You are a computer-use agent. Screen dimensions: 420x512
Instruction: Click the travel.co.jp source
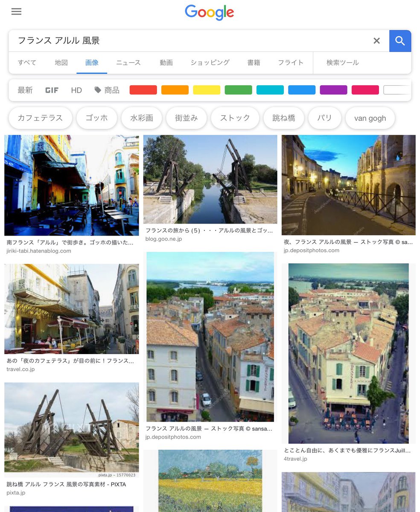[x=20, y=369]
